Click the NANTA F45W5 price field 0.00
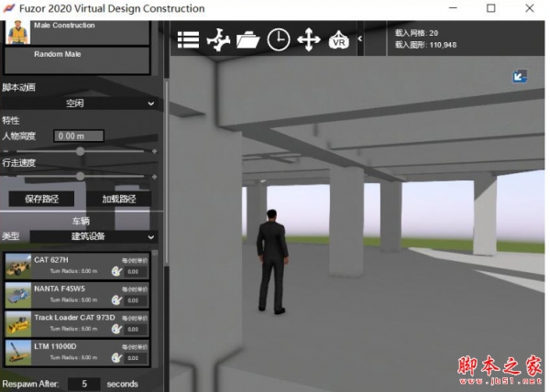550x392 pixels. coord(135,300)
